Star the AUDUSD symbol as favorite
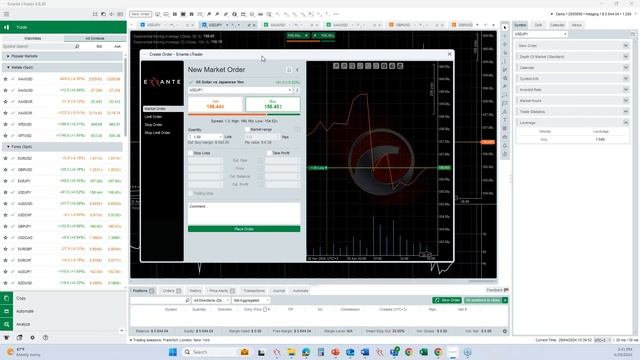This screenshot has height=360, width=640. [5, 204]
